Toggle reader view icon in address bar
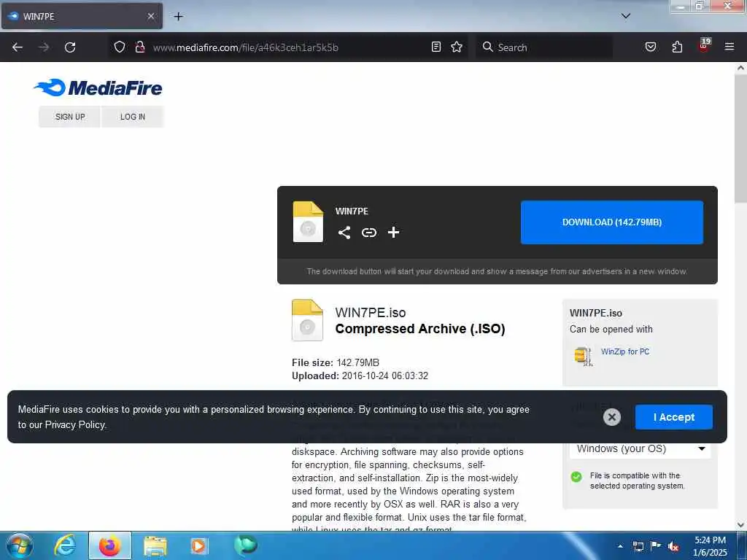The width and height of the screenshot is (747, 560). click(x=436, y=47)
